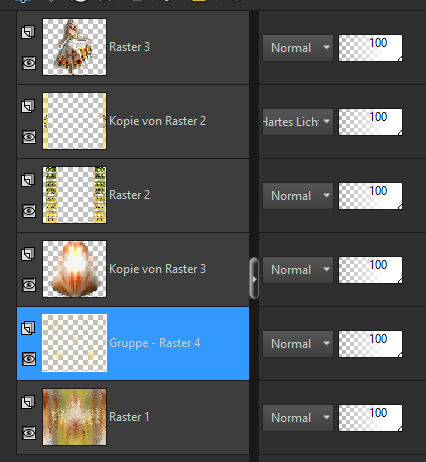The height and width of the screenshot is (462, 426).
Task: Select the Kopie von Raster 3 layer
Action: 133,269
